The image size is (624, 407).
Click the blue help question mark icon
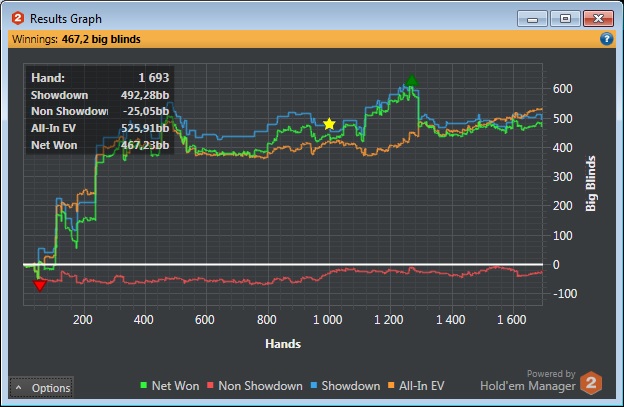(606, 39)
